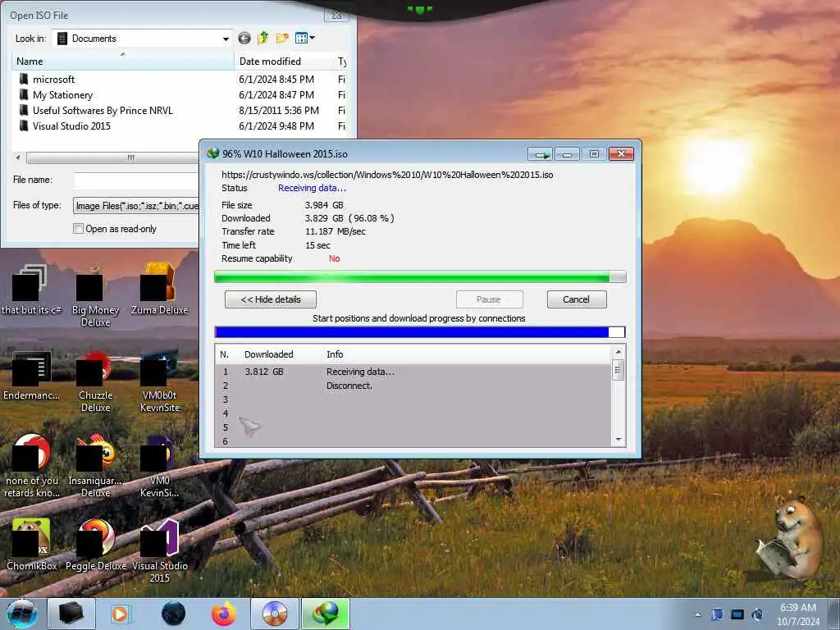
Task: Open the black folder taskbar icon
Action: click(71, 614)
